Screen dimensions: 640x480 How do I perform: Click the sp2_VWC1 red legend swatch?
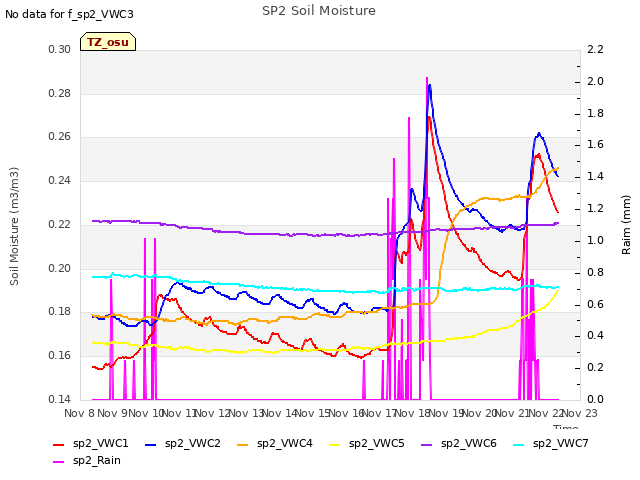coord(59,444)
